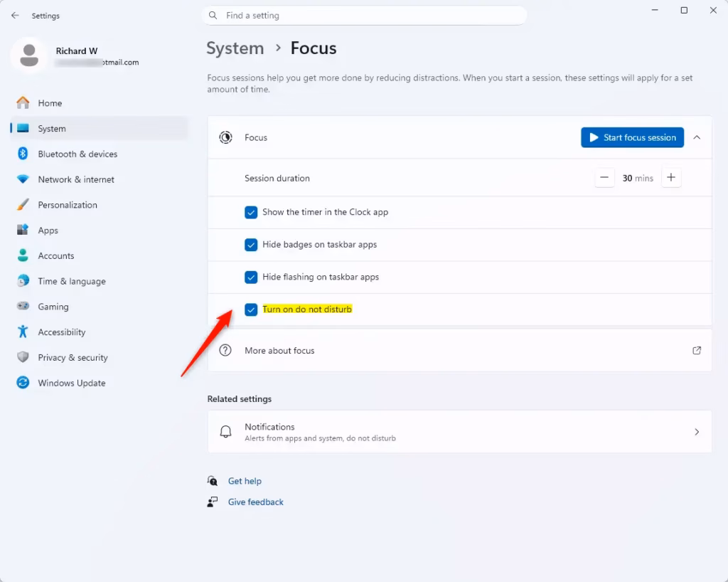Open the Get help link

[245, 481]
